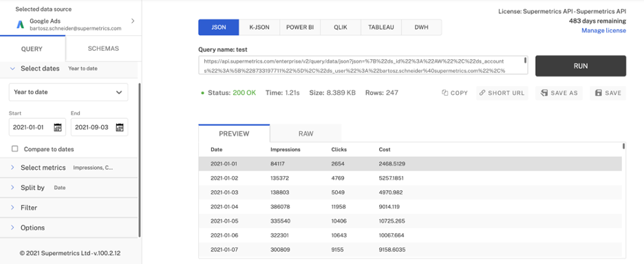644x264 pixels.
Task: Click the Impressions column header
Action: click(286, 149)
